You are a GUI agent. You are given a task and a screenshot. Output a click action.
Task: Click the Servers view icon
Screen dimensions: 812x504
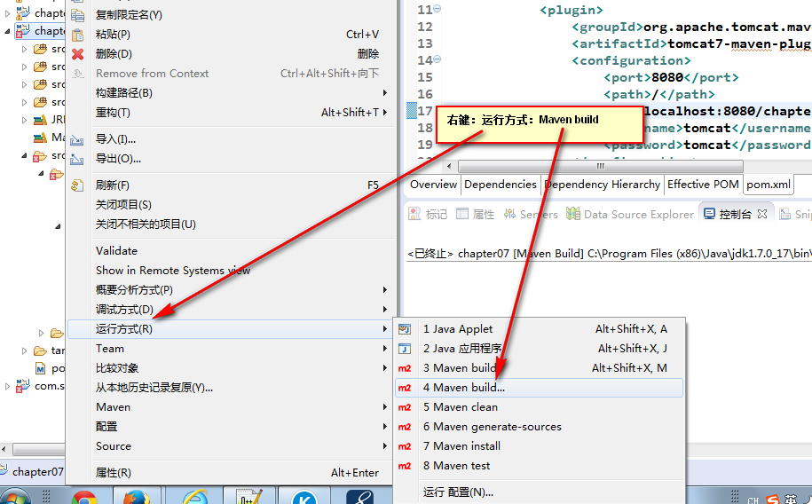coord(509,214)
